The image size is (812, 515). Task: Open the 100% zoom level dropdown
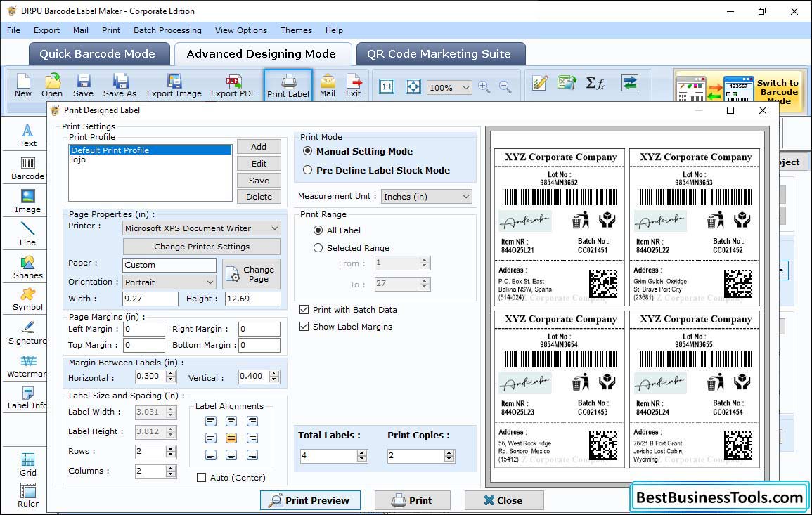pyautogui.click(x=449, y=87)
